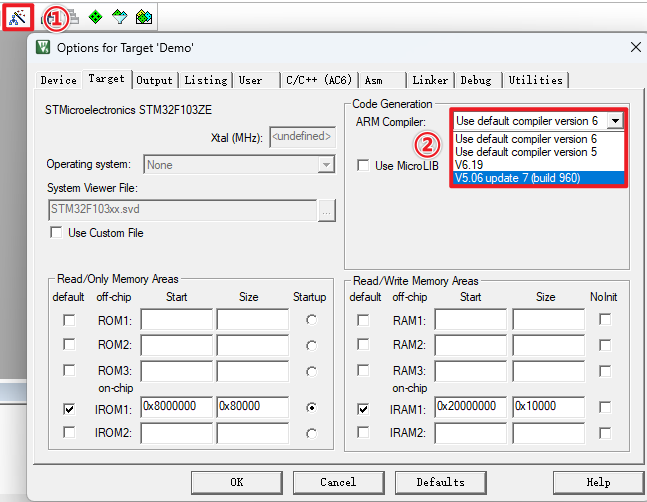Click the Options for Target toolbar icon
647x502 pixels.
(17, 17)
